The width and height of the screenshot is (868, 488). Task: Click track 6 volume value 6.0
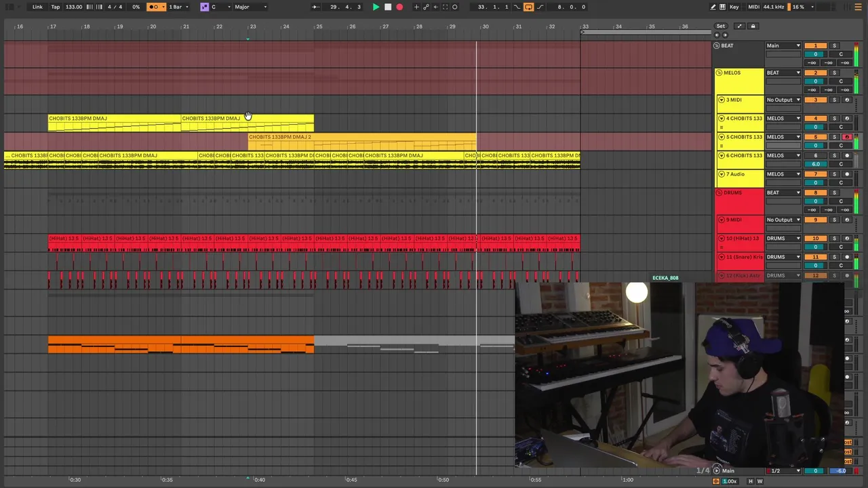pos(816,164)
